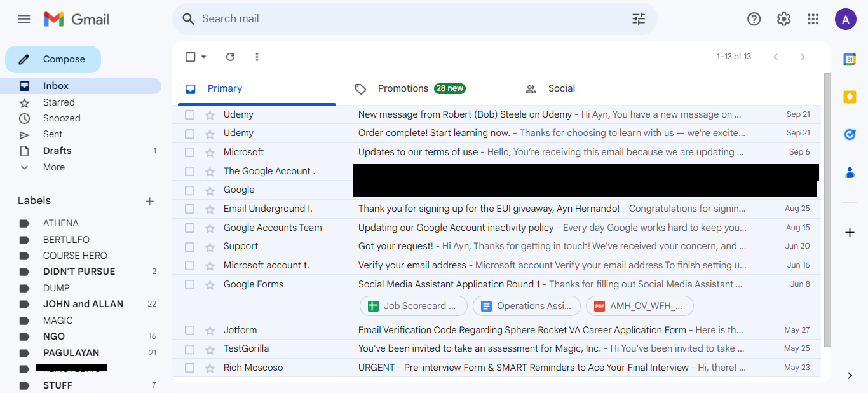Check the Rich Moscoso email checkbox
Image resolution: width=868 pixels, height=393 pixels.
click(x=189, y=368)
